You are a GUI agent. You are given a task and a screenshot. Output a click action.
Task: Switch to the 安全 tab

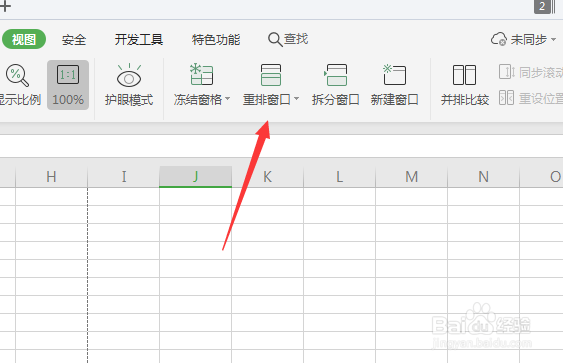tap(74, 39)
